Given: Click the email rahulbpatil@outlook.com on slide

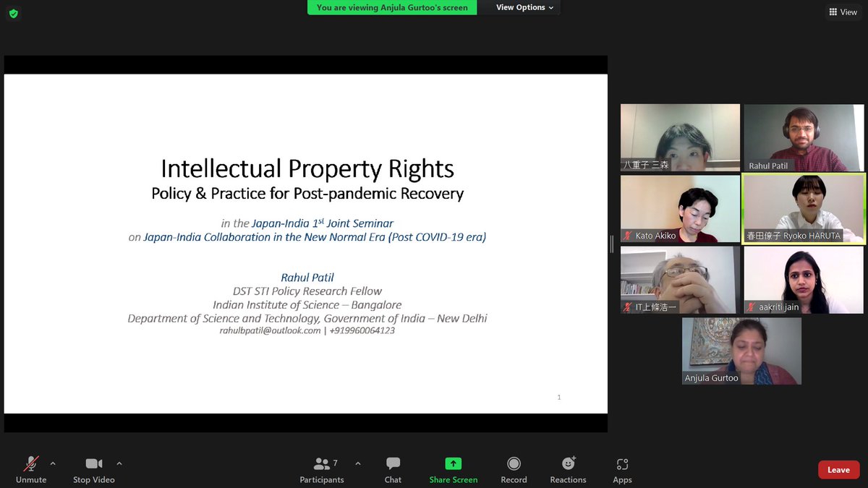Looking at the screenshot, I should (x=270, y=330).
